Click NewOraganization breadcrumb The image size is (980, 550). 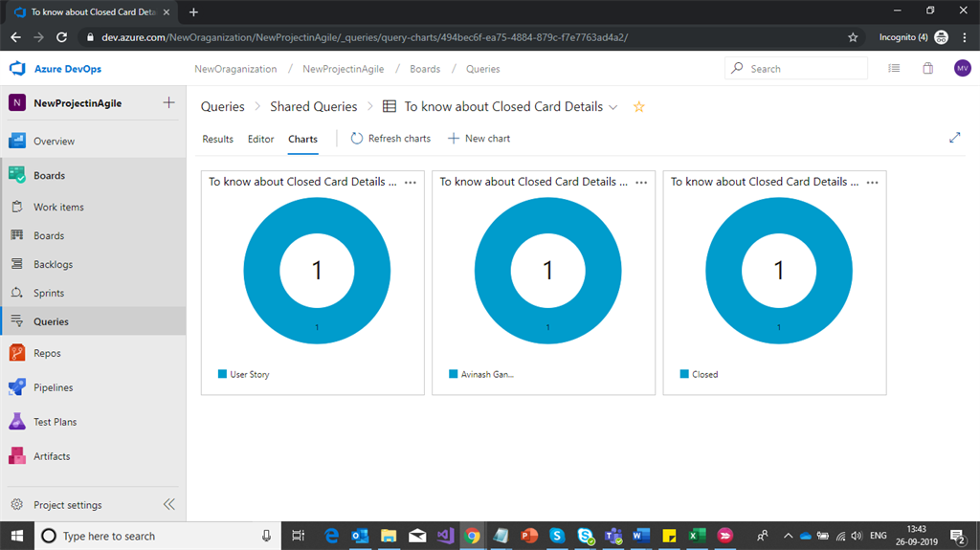coord(235,69)
